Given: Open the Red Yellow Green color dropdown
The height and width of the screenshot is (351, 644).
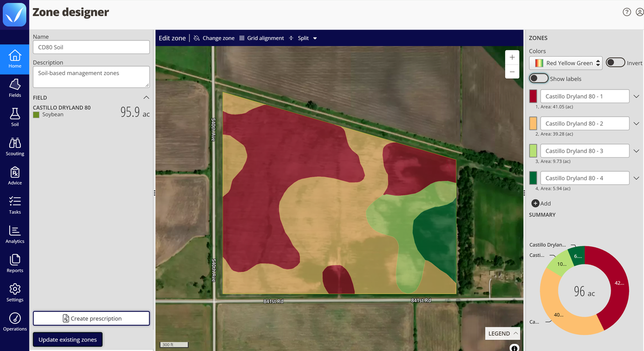Looking at the screenshot, I should (x=566, y=63).
